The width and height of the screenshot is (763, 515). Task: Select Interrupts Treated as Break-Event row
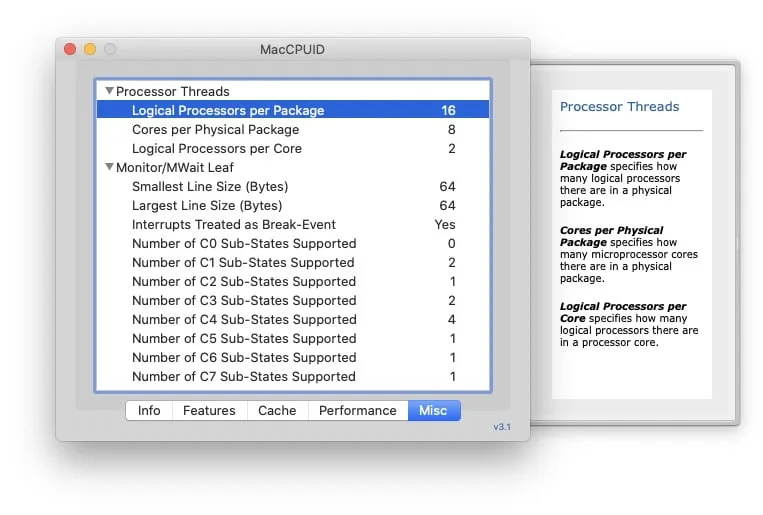[x=293, y=224]
